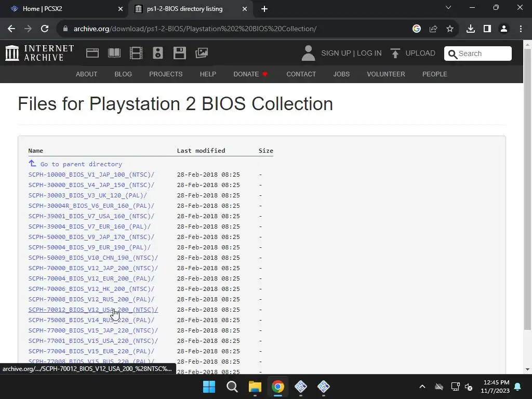The width and height of the screenshot is (532, 399).
Task: Click the taskbar clock showing 12:45 PM
Action: pos(495,387)
